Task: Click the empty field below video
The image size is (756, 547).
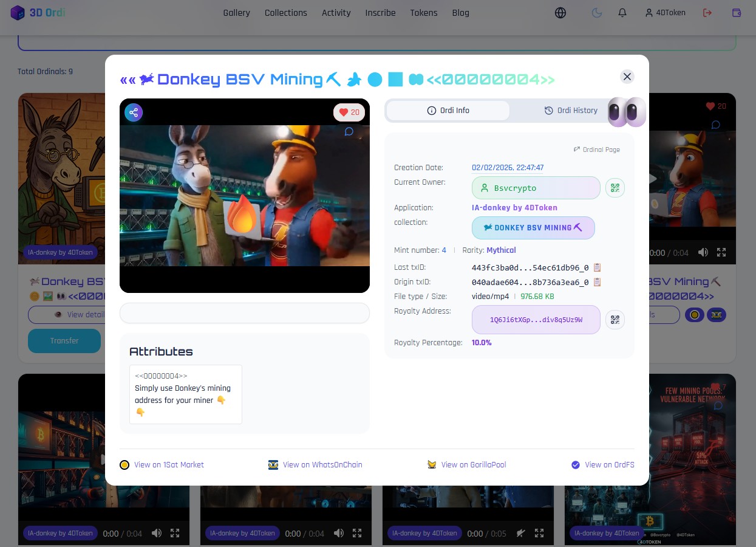Action: [x=245, y=313]
